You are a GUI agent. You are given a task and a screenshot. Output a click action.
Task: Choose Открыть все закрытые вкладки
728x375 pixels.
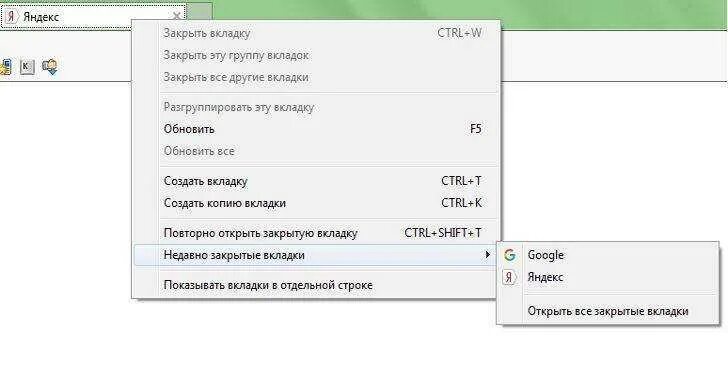coord(609,311)
